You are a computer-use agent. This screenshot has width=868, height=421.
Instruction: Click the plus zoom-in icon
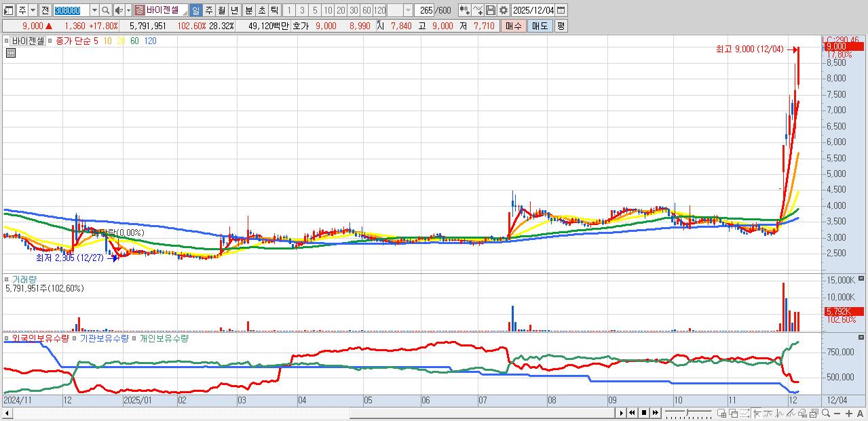pos(849,413)
